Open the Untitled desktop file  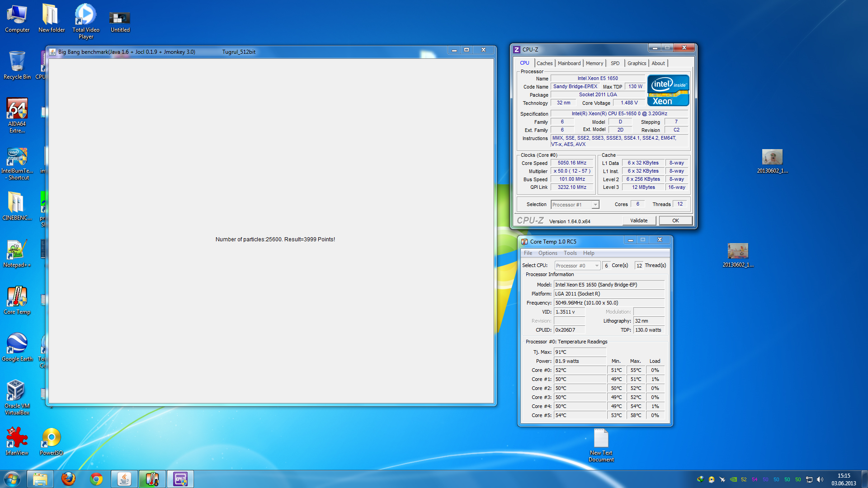[x=120, y=21]
